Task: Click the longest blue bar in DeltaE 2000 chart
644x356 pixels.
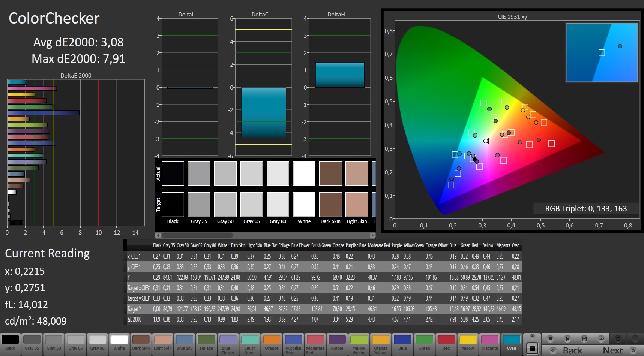Action: click(43, 113)
